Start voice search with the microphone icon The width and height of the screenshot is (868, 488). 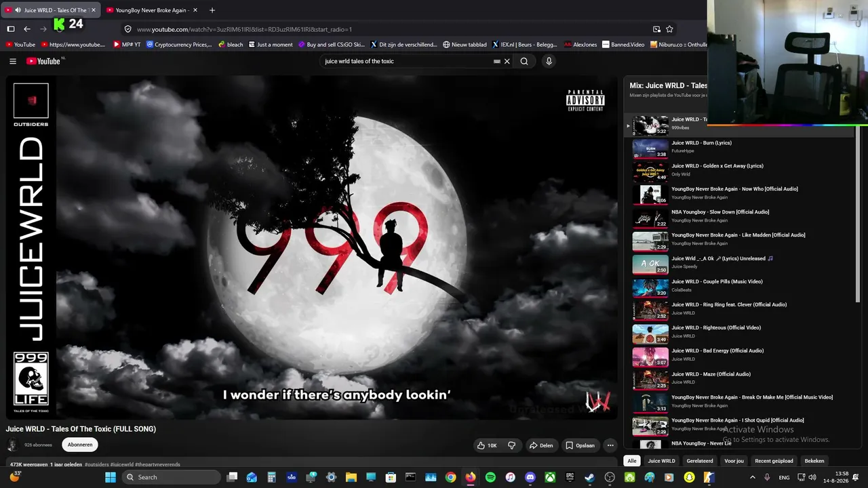tap(549, 61)
